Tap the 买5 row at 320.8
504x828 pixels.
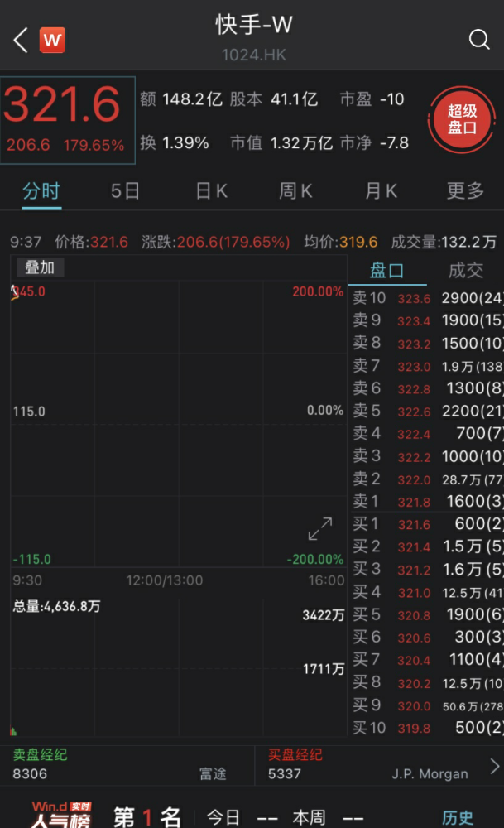click(x=428, y=614)
